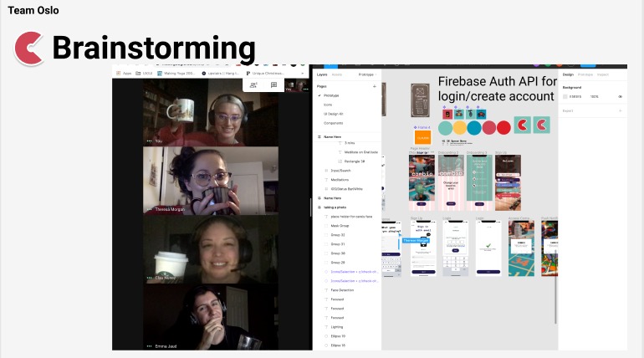
Task: Open the Inspect tab
Action: [x=603, y=74]
